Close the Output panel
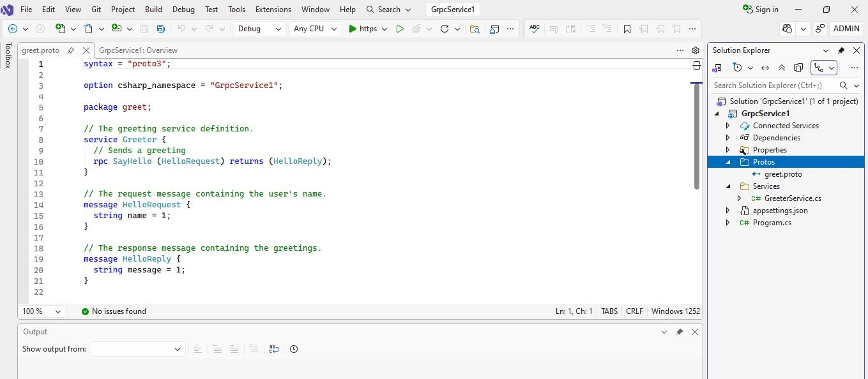 click(x=695, y=332)
